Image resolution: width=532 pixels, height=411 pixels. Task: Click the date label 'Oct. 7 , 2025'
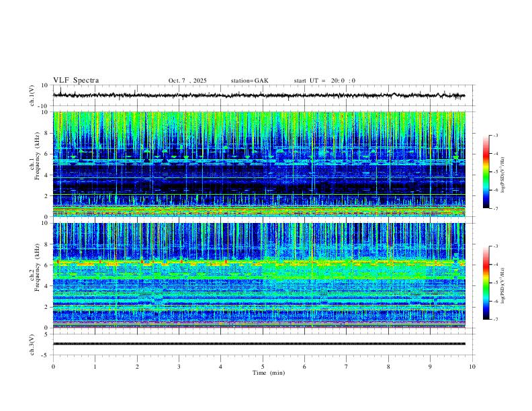click(x=187, y=81)
